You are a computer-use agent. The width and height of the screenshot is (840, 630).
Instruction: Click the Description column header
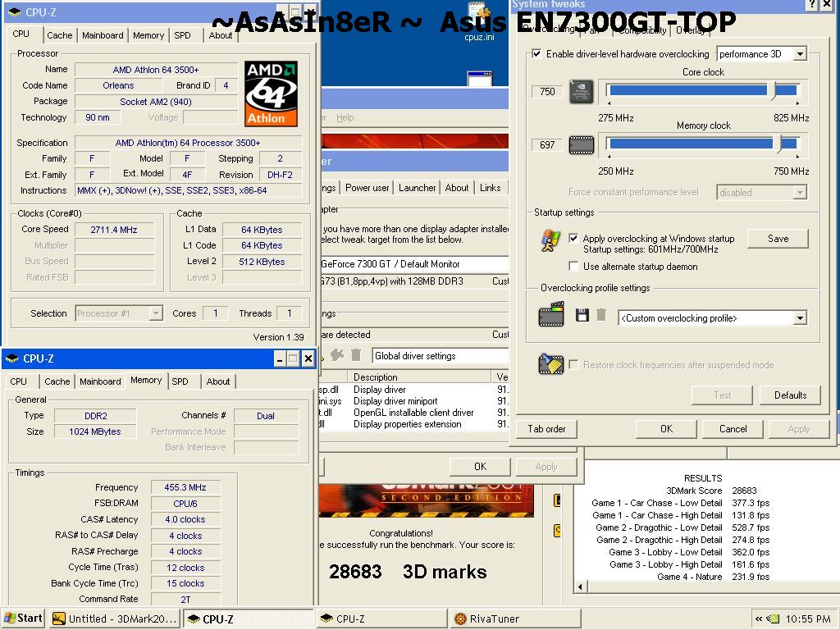pyautogui.click(x=419, y=377)
